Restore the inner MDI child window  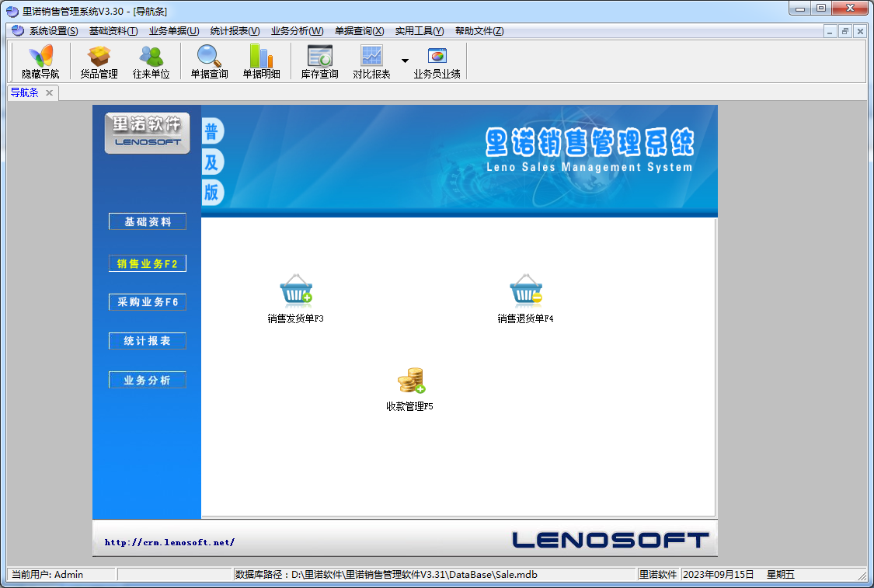tap(845, 31)
